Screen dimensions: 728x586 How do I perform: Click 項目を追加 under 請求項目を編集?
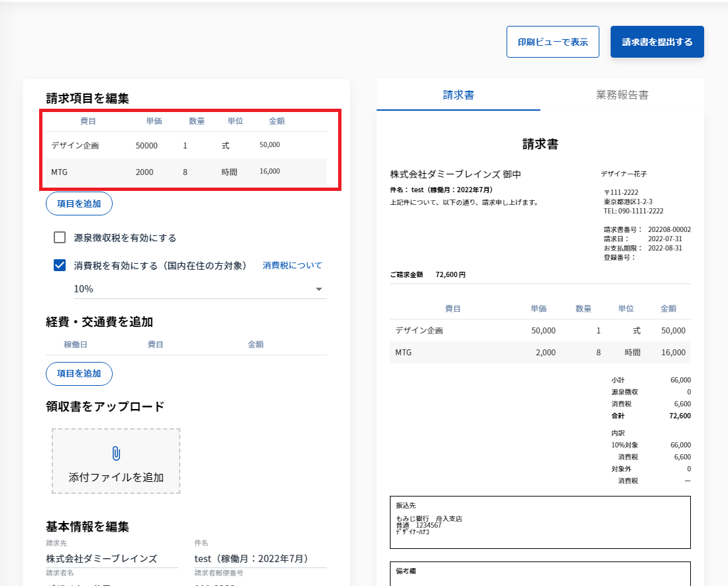[x=79, y=204]
